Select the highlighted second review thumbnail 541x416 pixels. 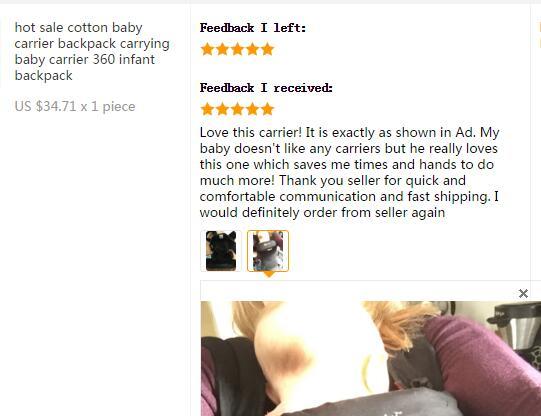268,251
